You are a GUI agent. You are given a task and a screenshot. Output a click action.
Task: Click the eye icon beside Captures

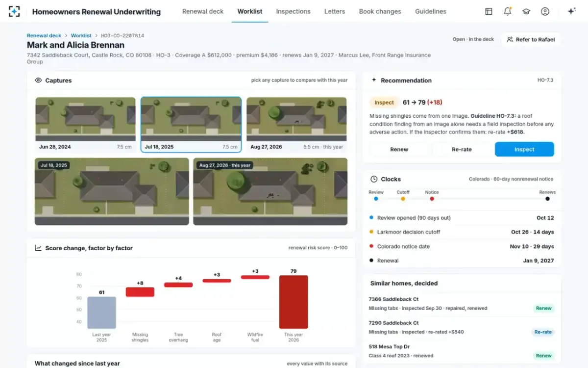[x=38, y=80]
